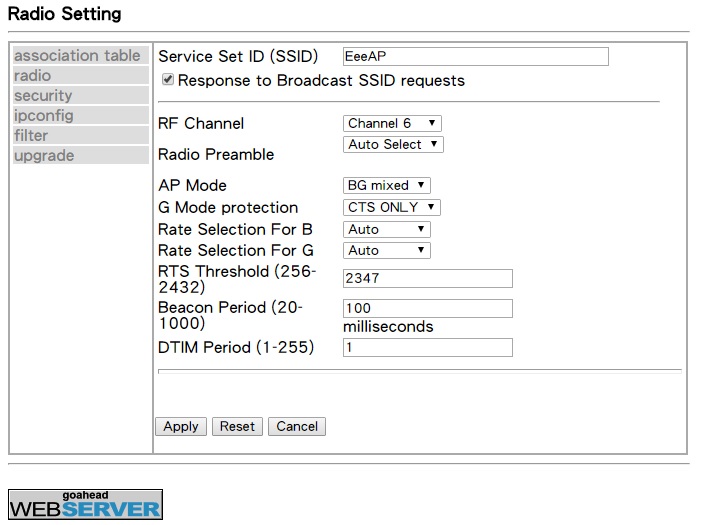Focus the DTIM Period input field

tap(428, 347)
